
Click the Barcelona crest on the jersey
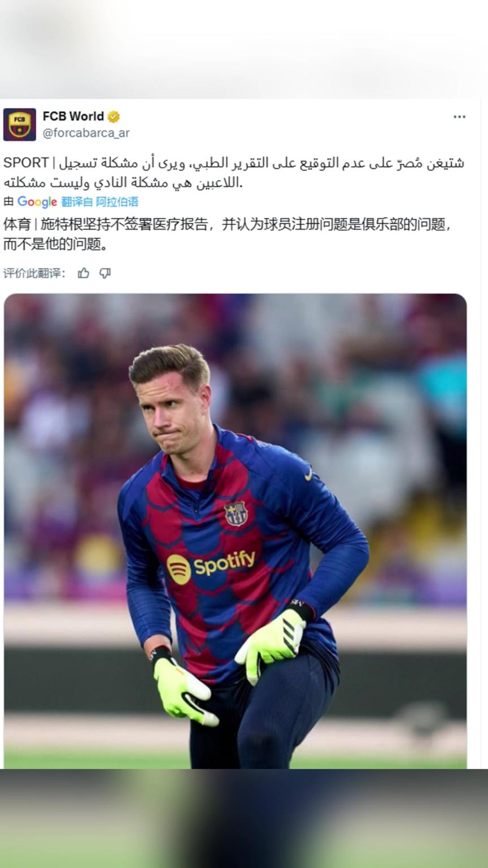pyautogui.click(x=236, y=514)
